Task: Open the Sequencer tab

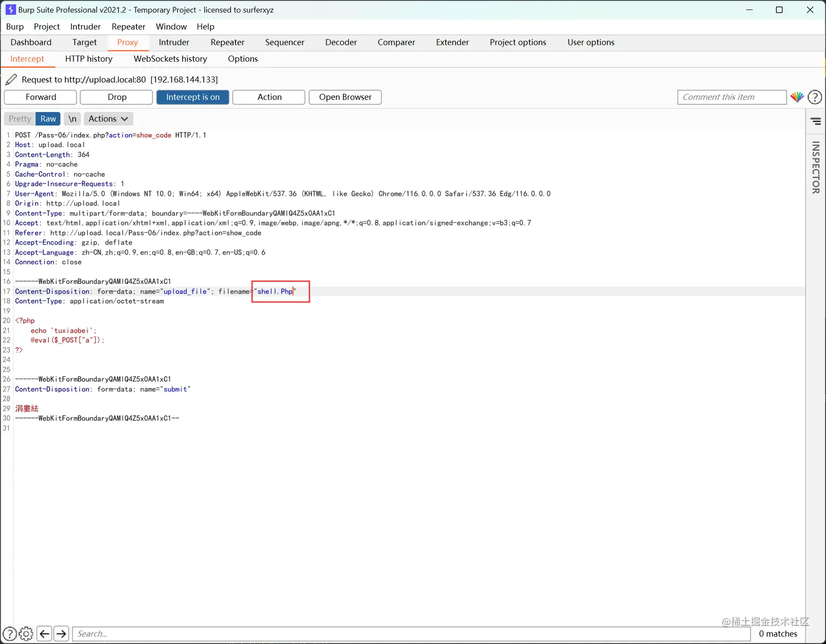Action: (x=285, y=43)
